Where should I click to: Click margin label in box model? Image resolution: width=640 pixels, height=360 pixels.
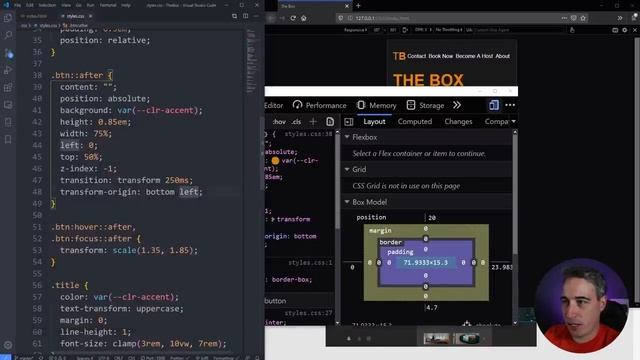click(380, 231)
